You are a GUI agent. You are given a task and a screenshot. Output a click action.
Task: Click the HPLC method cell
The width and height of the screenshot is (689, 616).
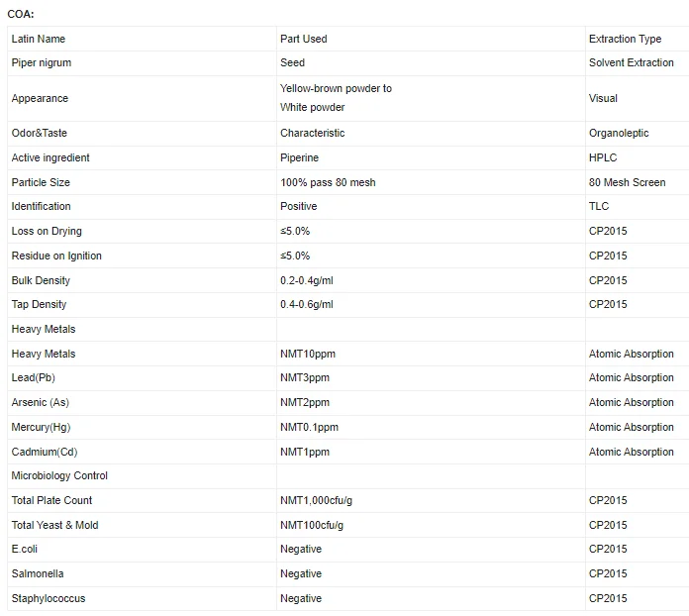pyautogui.click(x=638, y=157)
